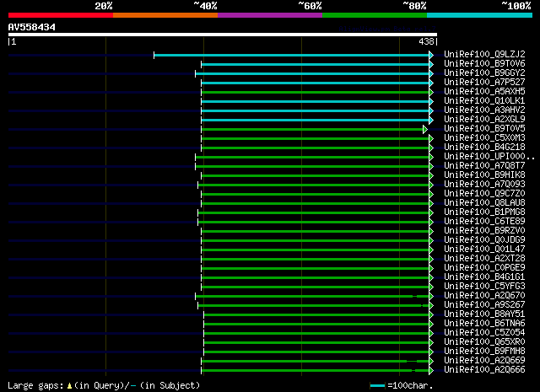
Task: Select the UniRef100_B6TNA6 label
Action: click(x=484, y=324)
